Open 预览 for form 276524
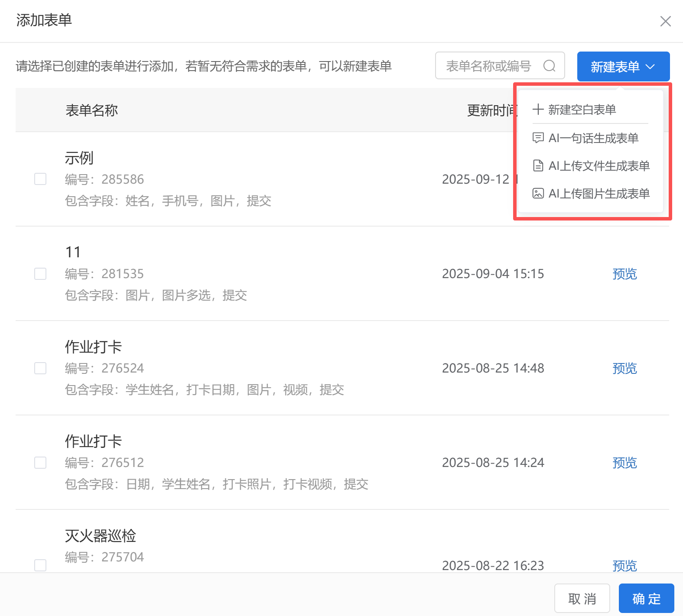683x616 pixels. click(x=624, y=368)
